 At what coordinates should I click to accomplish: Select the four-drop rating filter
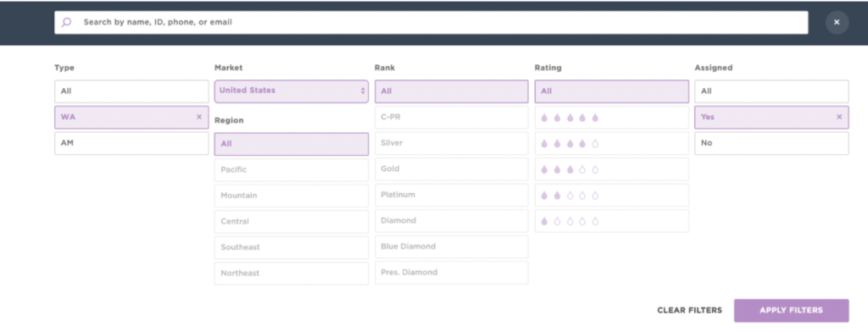click(x=612, y=143)
